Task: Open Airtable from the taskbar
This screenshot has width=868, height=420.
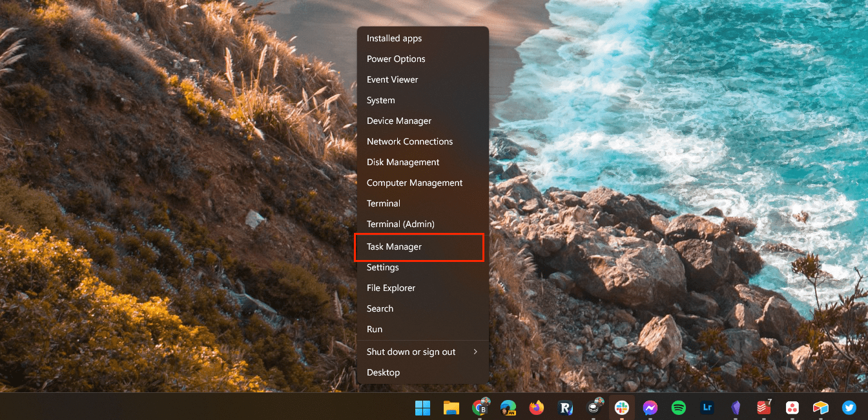Action: point(820,408)
